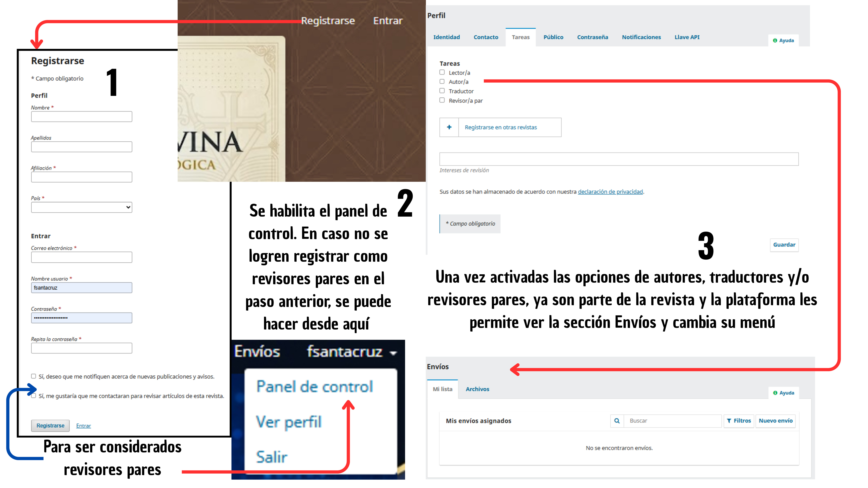Screen dimensions: 868x488
Task: Select Panel de control menu entry
Action: point(314,386)
